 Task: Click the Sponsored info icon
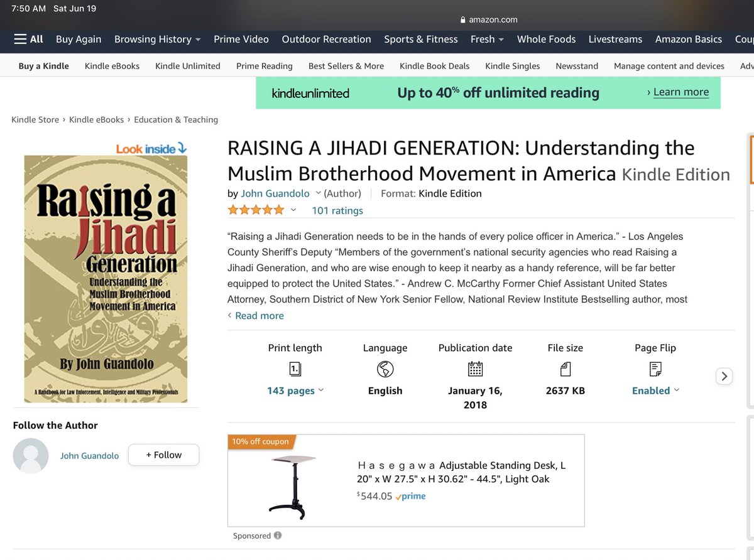278,536
